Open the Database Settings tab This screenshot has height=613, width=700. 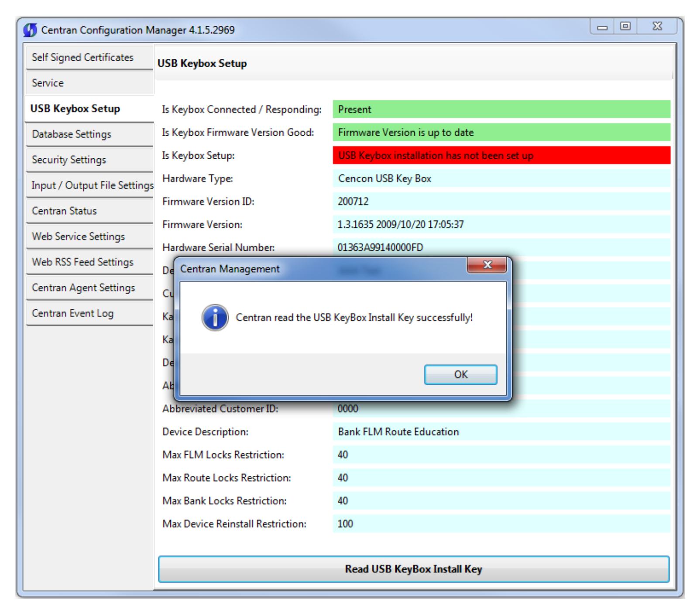coord(89,134)
